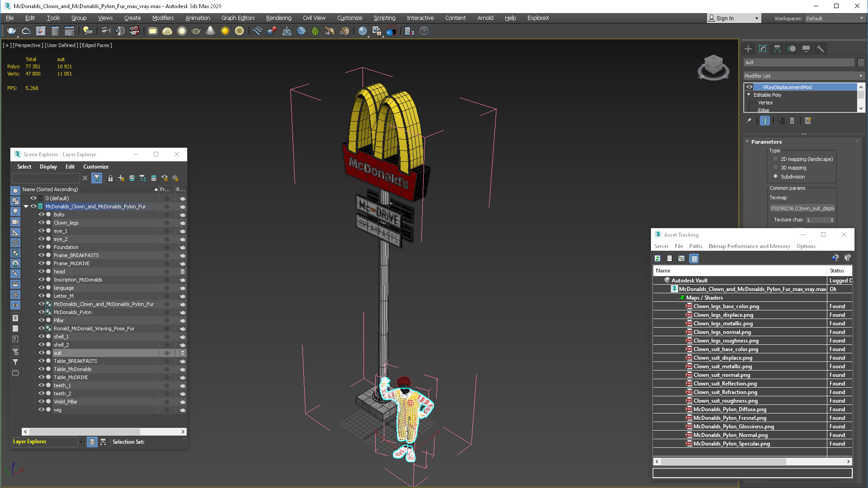Image resolution: width=868 pixels, height=488 pixels.
Task: Open the Hierarchy tab in command panel
Action: pos(777,49)
